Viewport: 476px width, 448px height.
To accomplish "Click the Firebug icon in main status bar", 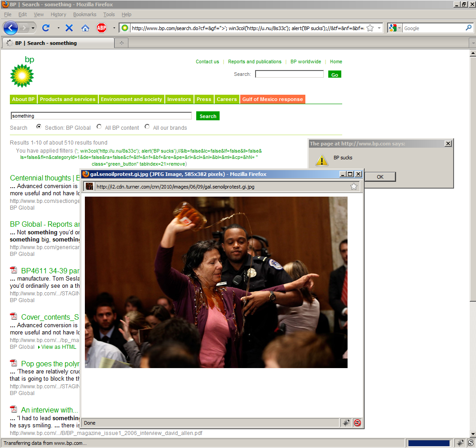I will tap(460, 443).
